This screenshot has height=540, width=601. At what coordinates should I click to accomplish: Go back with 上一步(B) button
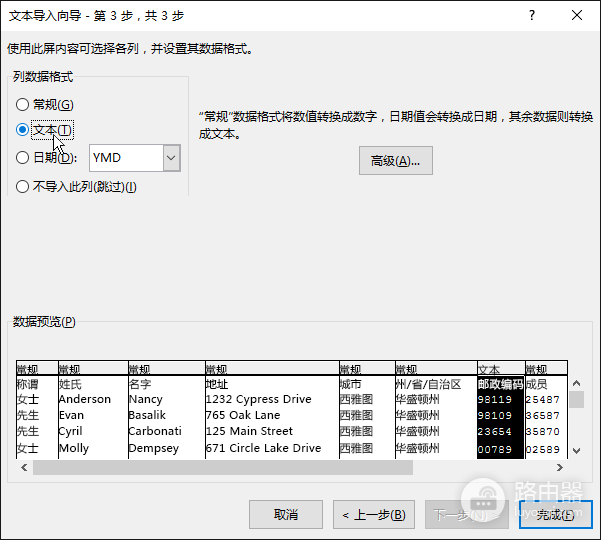(374, 514)
